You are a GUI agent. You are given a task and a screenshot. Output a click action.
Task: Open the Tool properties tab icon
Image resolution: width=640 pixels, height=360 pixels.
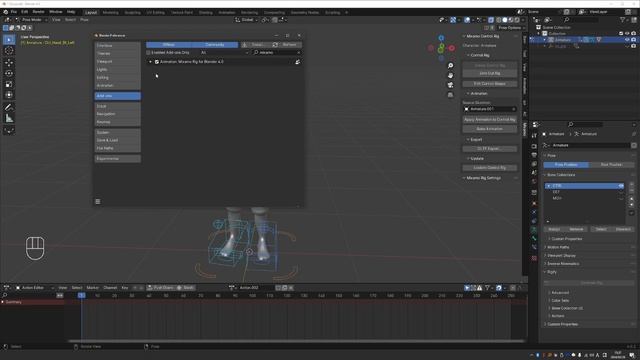pyautogui.click(x=534, y=136)
